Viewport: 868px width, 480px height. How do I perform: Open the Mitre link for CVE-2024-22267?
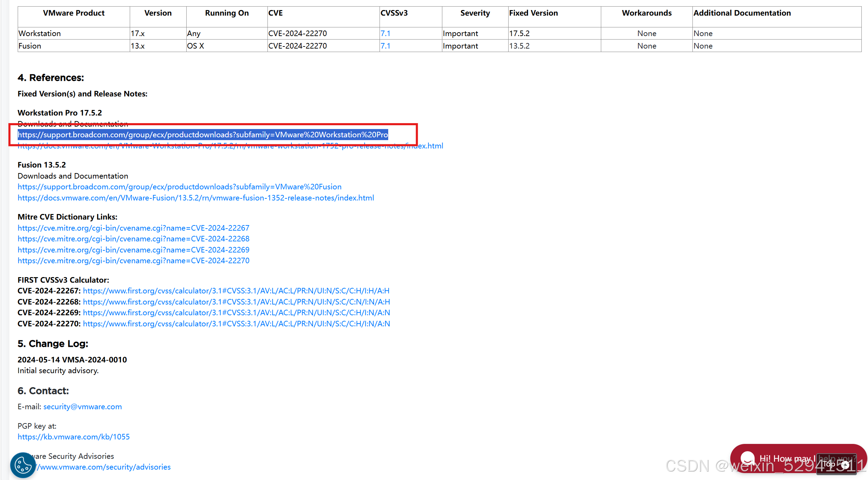133,228
